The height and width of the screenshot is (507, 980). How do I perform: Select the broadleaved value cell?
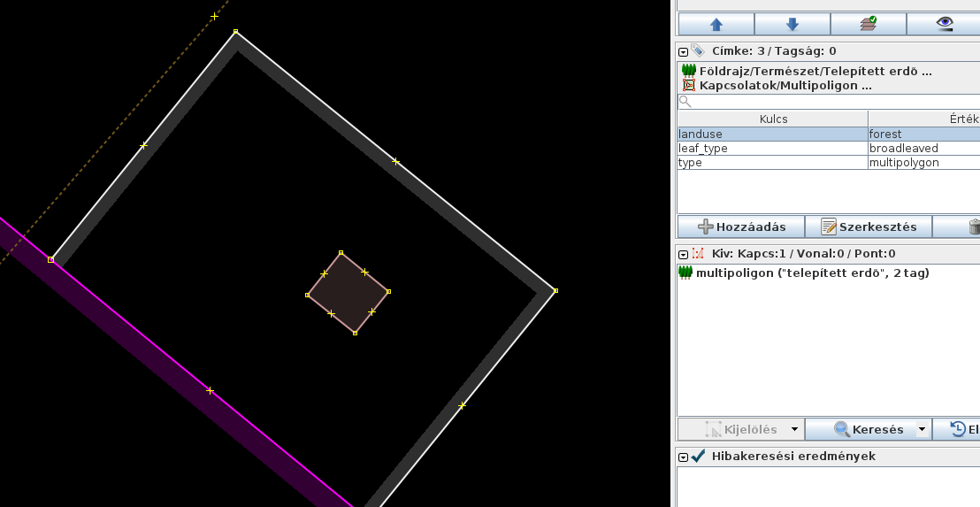tap(924, 148)
